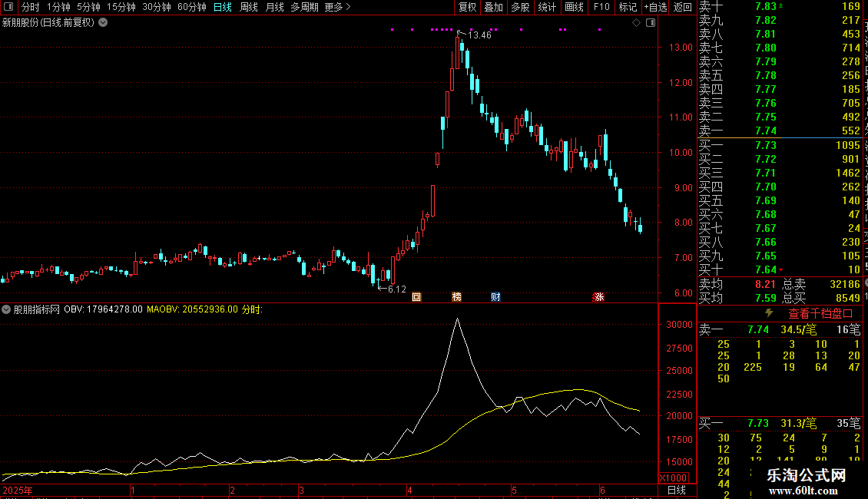Add stock via +自选 button
The image size is (868, 499).
(x=656, y=7)
